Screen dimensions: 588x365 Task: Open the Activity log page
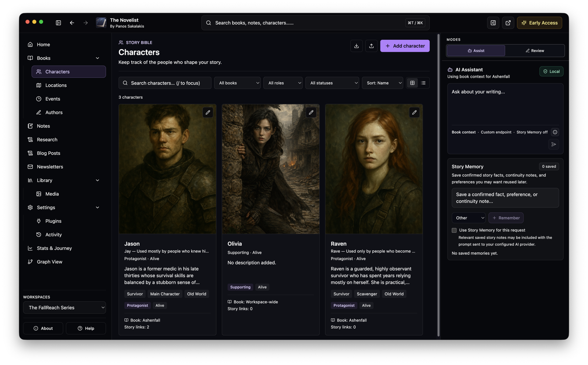point(69,235)
